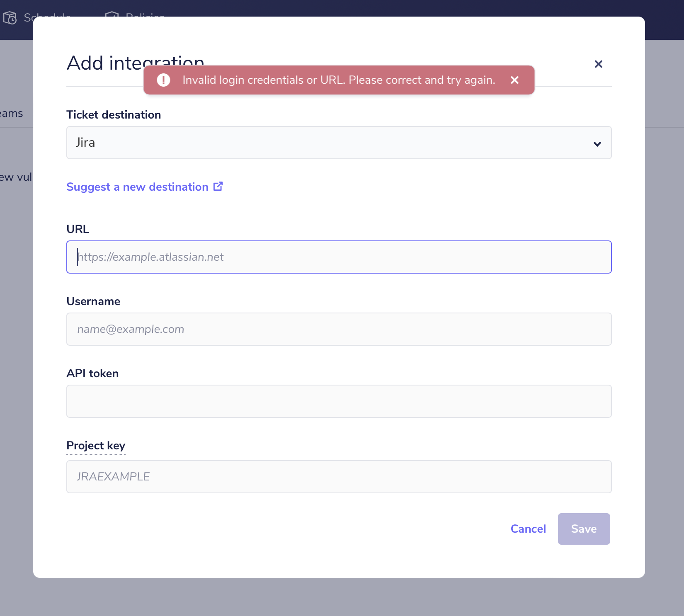Close the Add integration modal
This screenshot has height=616, width=684.
tap(598, 64)
